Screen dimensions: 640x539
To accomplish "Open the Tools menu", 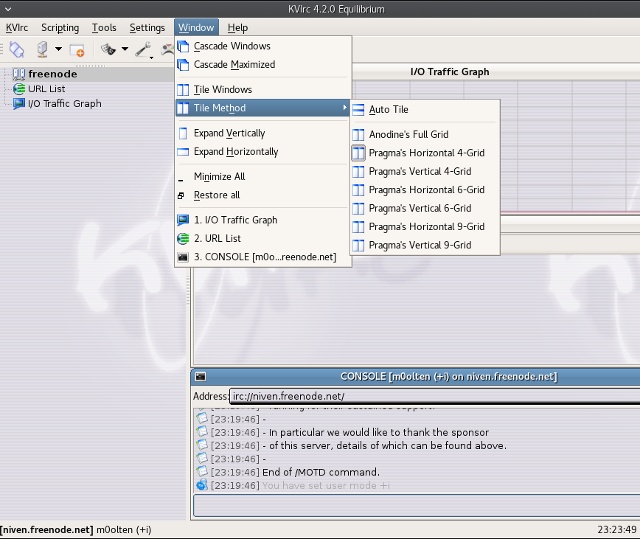I will click(x=104, y=28).
